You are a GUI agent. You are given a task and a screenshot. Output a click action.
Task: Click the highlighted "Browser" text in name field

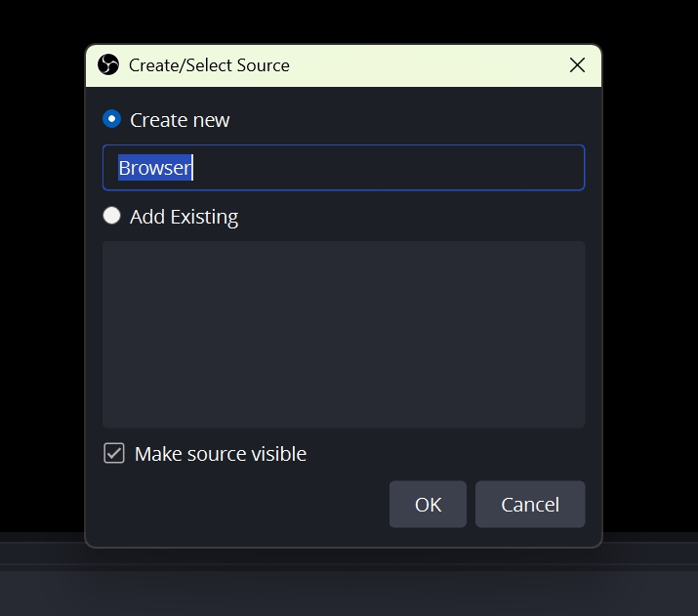[155, 168]
